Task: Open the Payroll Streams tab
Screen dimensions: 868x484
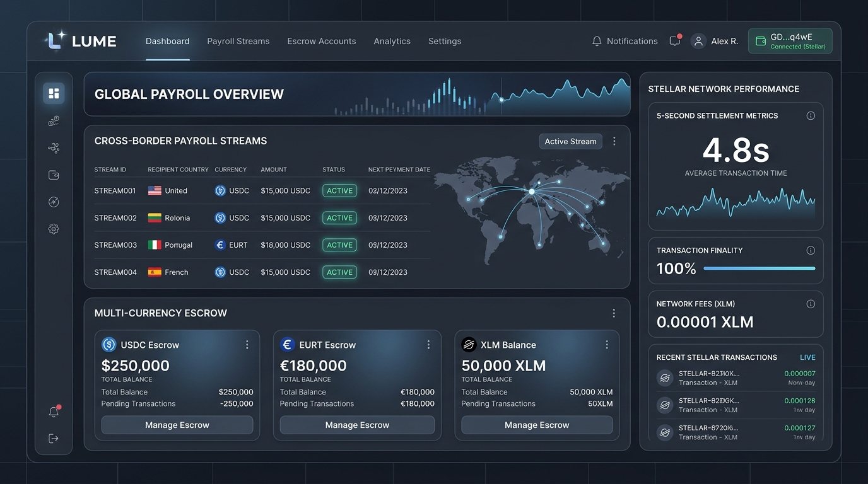Action: tap(238, 41)
